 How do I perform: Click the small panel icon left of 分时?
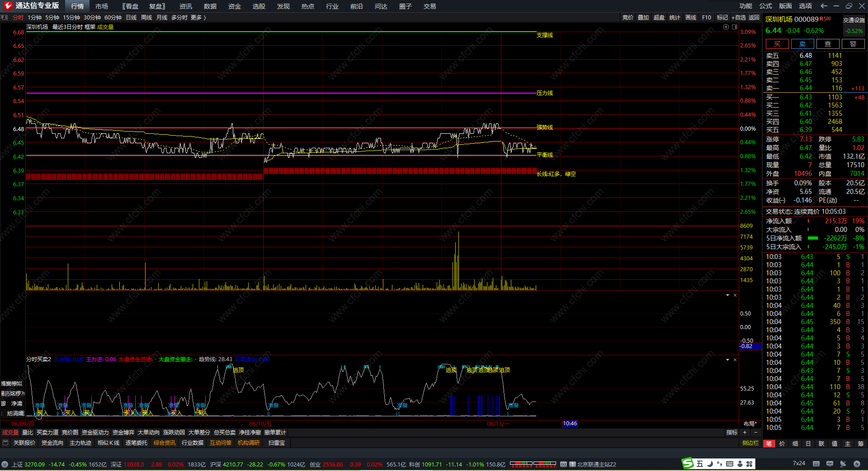(x=5, y=17)
